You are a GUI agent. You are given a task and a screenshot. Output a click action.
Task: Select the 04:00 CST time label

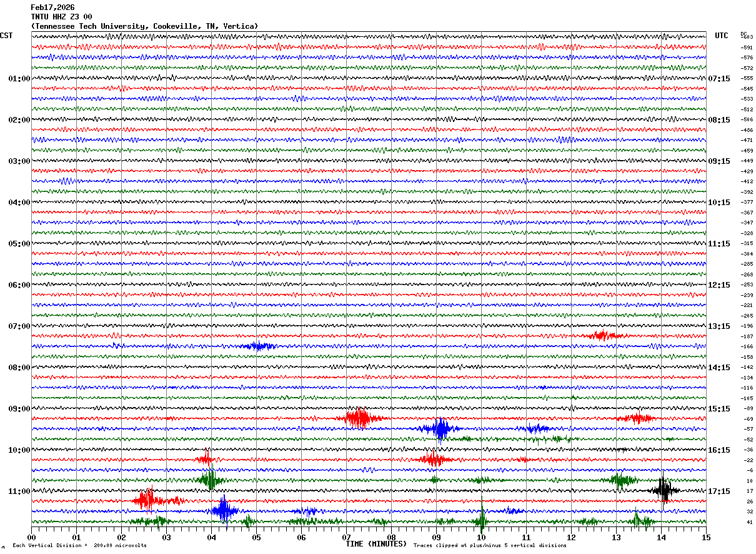tap(19, 203)
